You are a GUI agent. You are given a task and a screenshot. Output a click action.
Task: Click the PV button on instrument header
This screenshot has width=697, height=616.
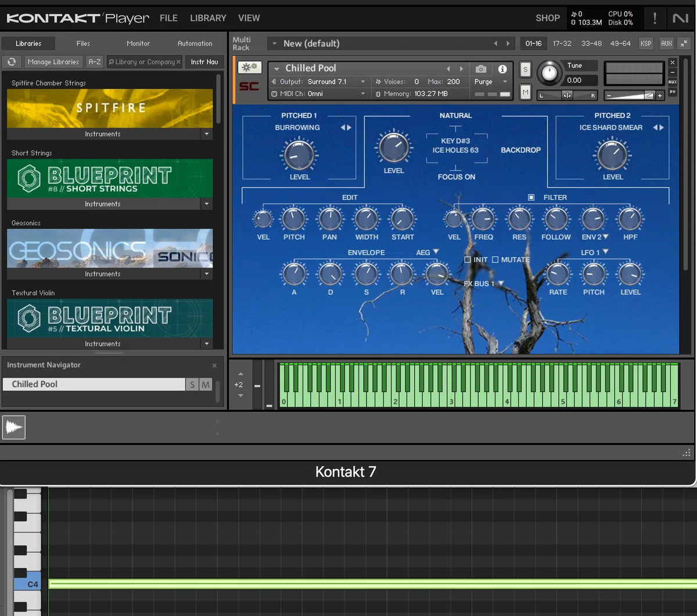click(673, 92)
